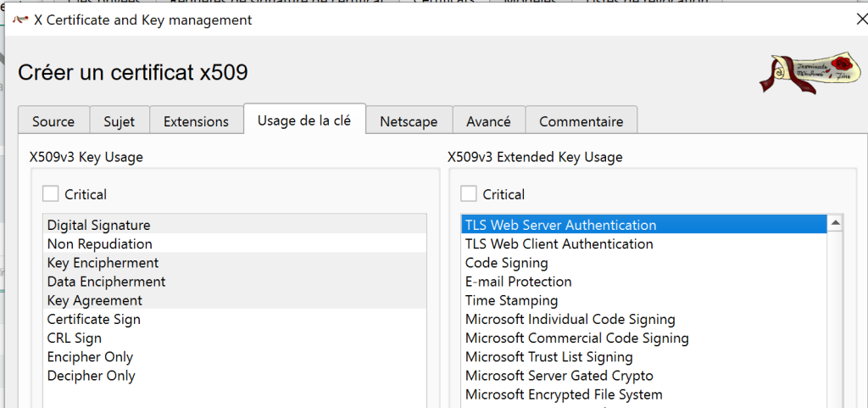Open the Netscape tab

pyautogui.click(x=409, y=121)
